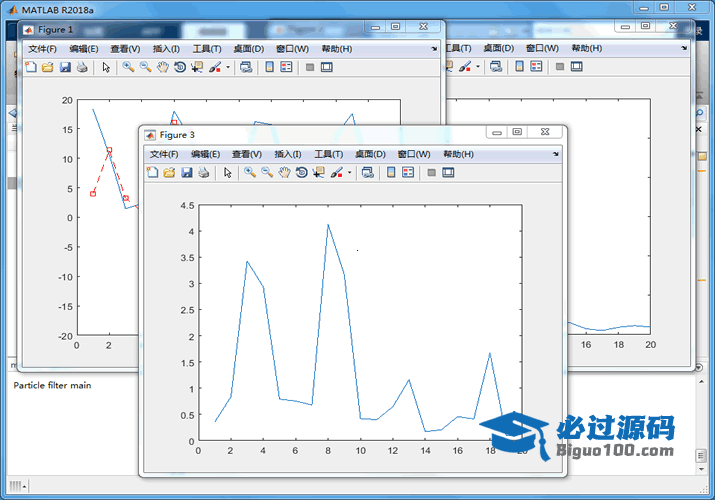
Task: Click Save icon in Figure 1 toolbar
Action: [x=65, y=67]
